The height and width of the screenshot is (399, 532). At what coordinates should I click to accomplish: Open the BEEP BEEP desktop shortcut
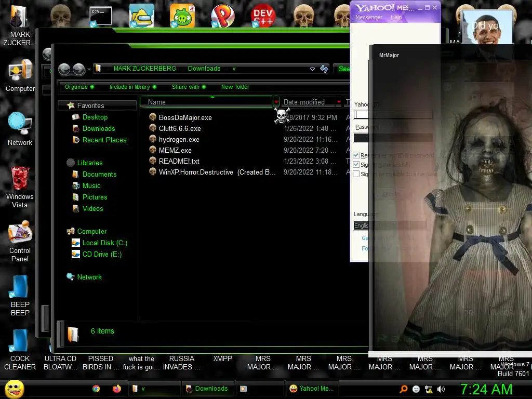(20, 296)
